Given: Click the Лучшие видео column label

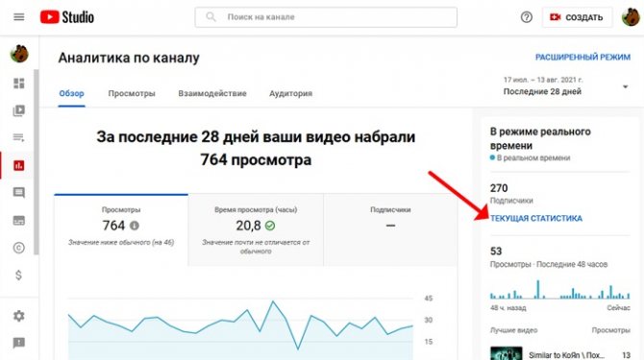Looking at the screenshot, I should point(513,330).
